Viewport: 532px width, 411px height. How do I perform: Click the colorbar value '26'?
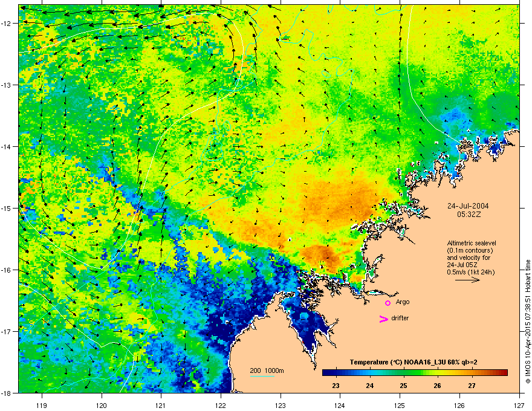pyautogui.click(x=437, y=386)
